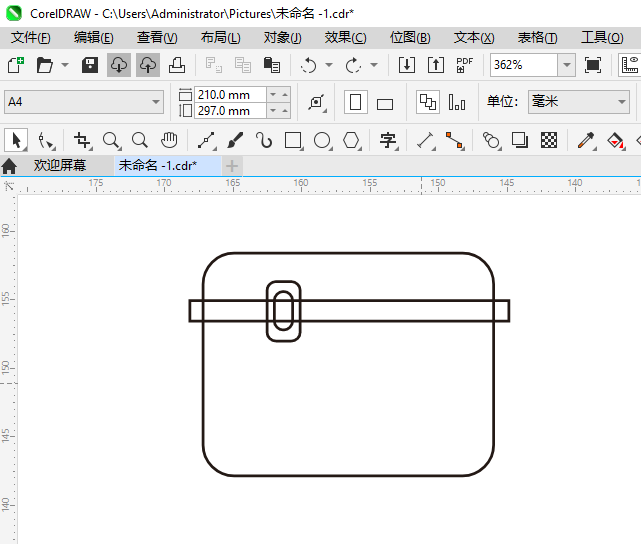Viewport: 641px width, 544px height.
Task: Click the Print icon
Action: [176, 65]
